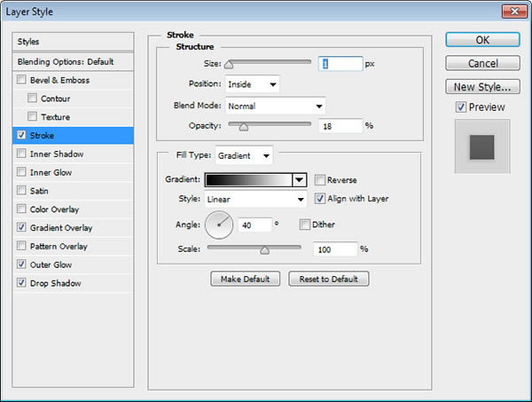
Task: Open the Position dropdown showing Inside
Action: click(252, 84)
